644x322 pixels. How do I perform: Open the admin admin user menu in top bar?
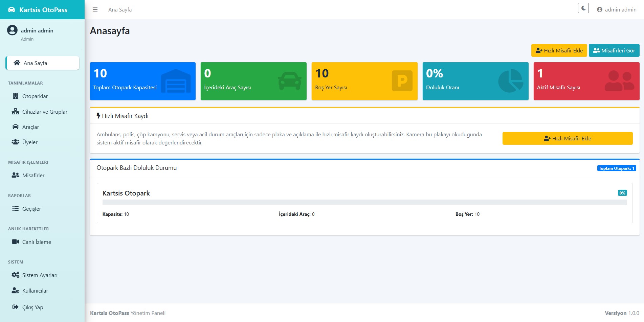[617, 9]
